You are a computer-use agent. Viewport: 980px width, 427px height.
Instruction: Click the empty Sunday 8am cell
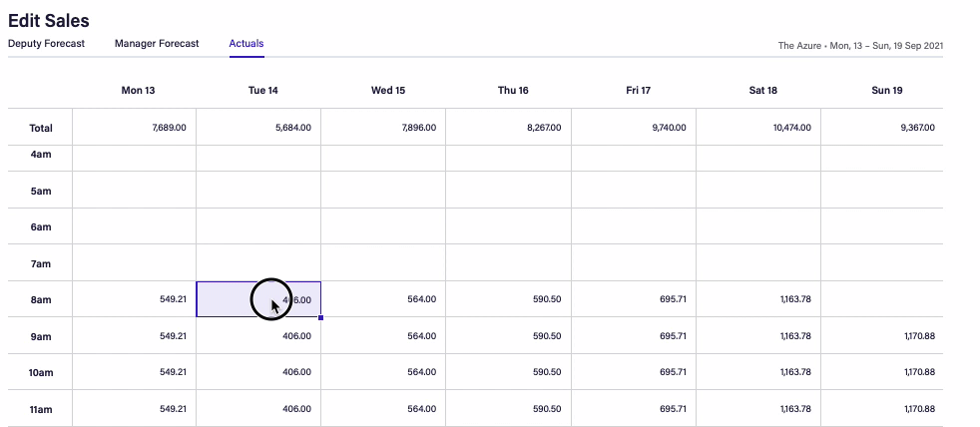pos(881,299)
